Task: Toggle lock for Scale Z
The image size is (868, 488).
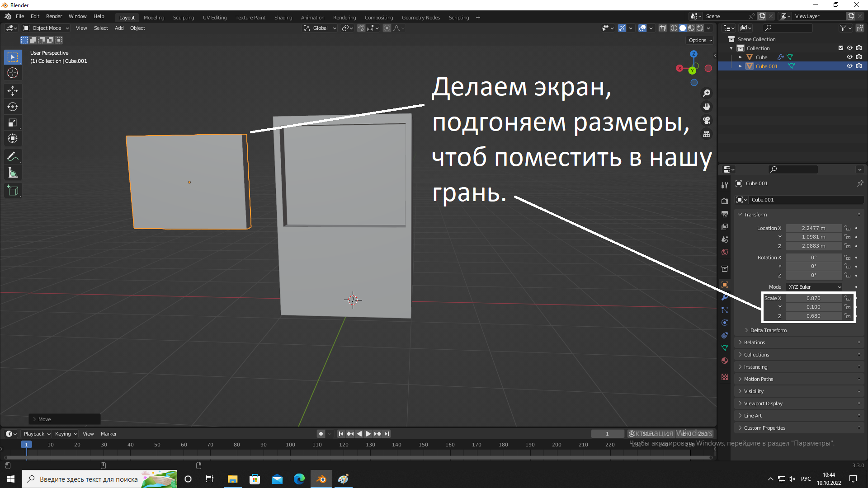Action: click(x=848, y=316)
